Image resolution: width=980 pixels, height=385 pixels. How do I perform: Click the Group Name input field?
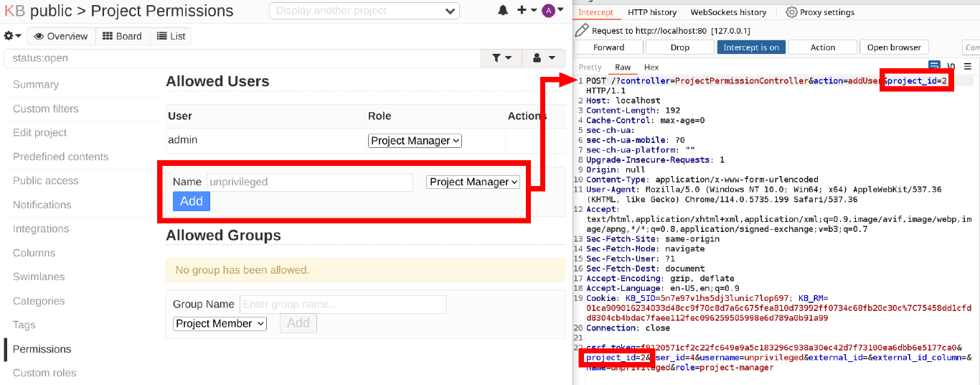pos(343,305)
